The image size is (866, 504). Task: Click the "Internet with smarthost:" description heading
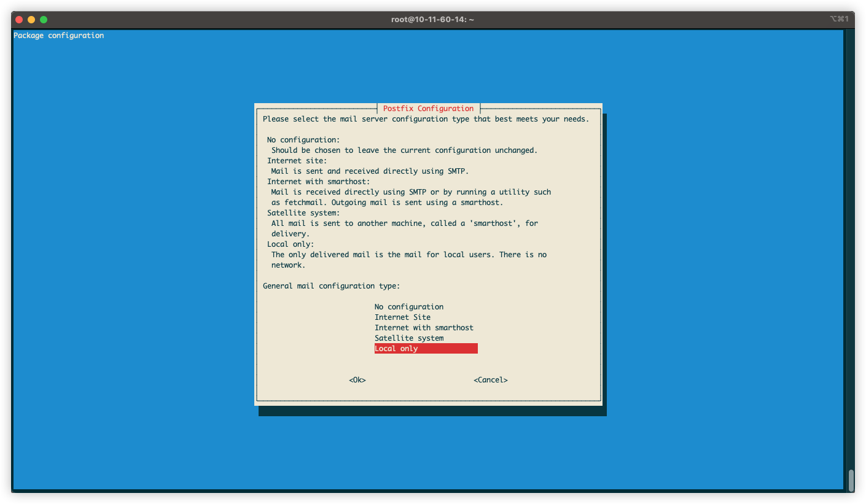tap(319, 182)
